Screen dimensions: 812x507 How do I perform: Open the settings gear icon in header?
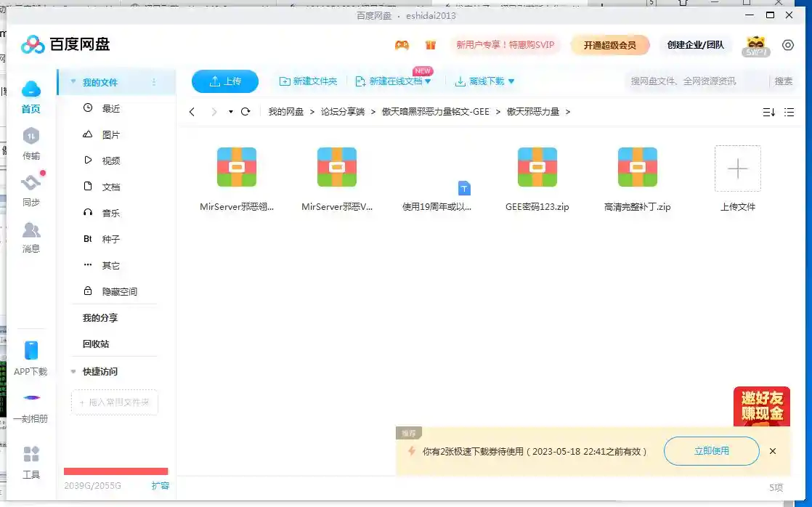click(x=787, y=45)
